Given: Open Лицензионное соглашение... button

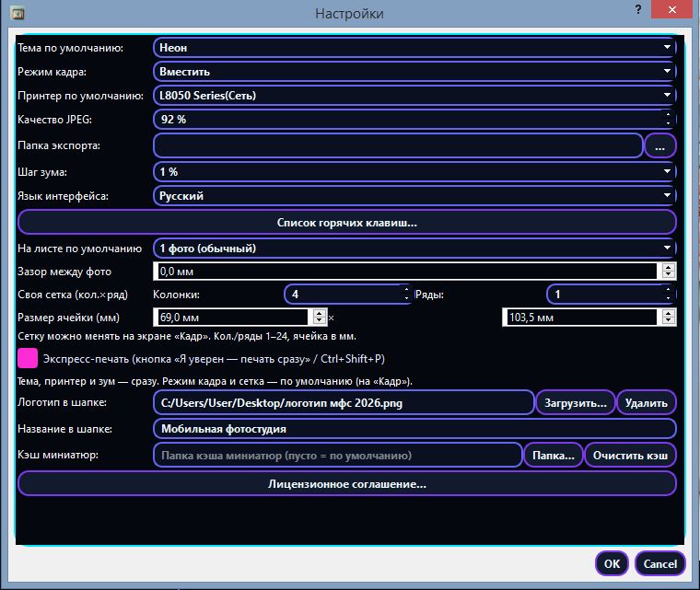Looking at the screenshot, I should tap(347, 484).
